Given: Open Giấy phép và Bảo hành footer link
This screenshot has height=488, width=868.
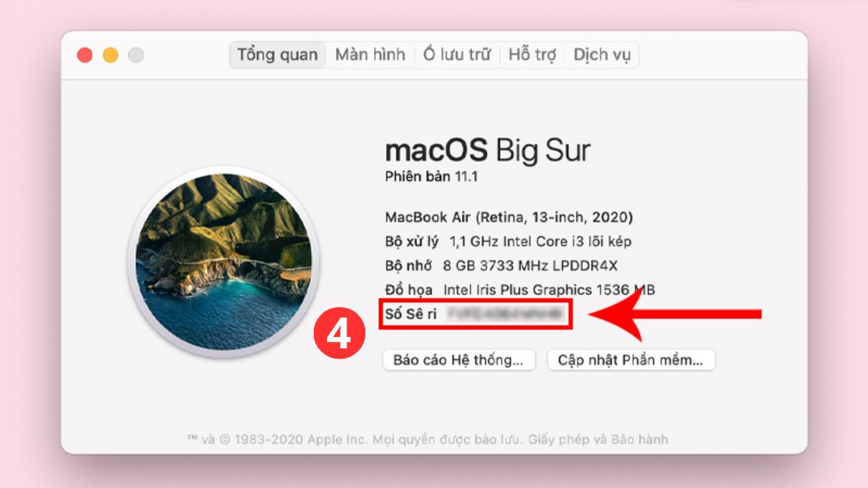Looking at the screenshot, I should click(599, 439).
